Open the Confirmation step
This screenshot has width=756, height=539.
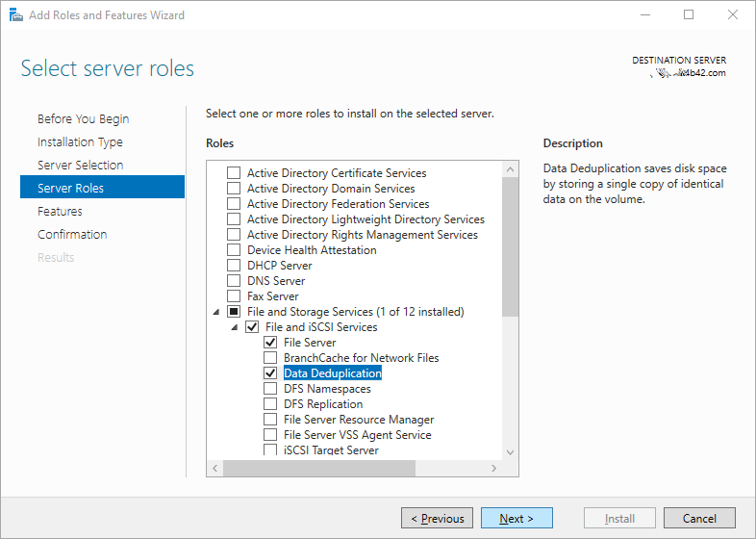click(72, 235)
